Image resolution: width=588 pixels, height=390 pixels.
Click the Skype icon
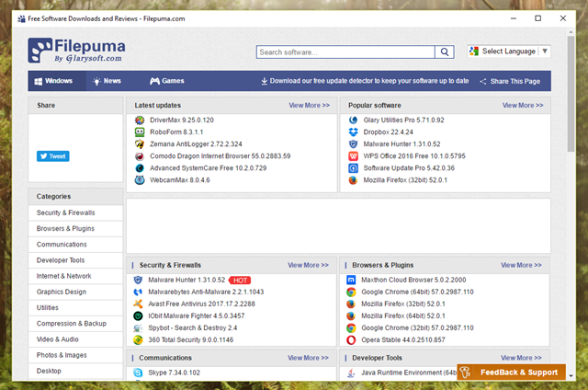[x=138, y=373]
